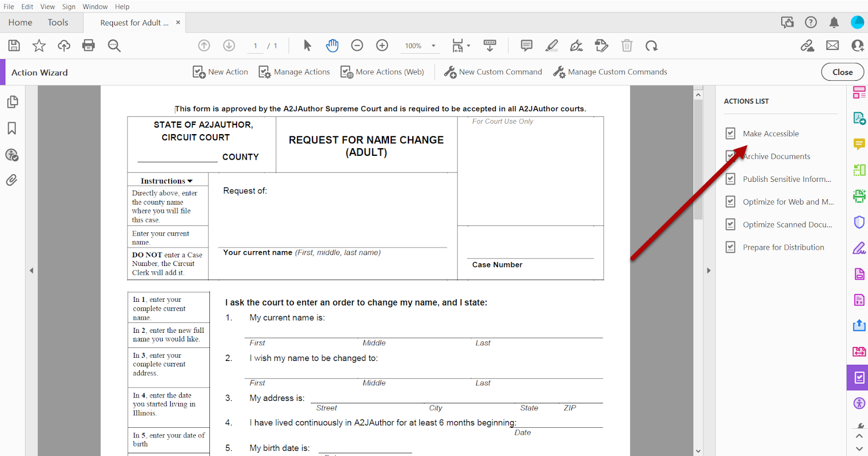
Task: Switch to the Tools tab
Action: point(58,22)
